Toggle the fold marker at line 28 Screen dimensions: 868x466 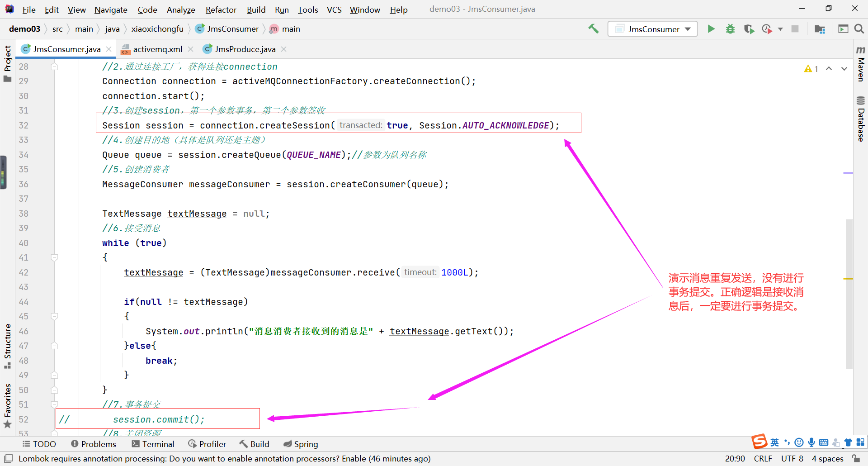pos(54,67)
